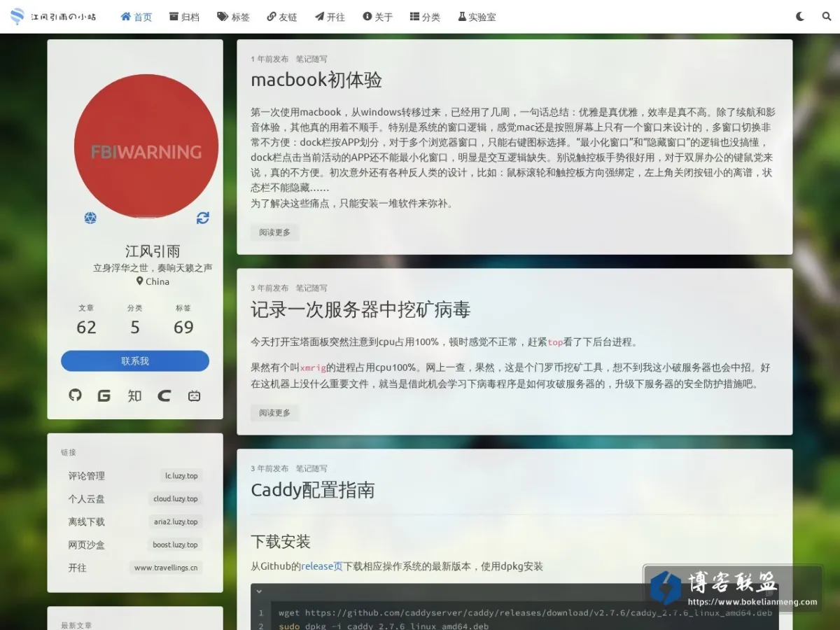Click the refresh icon below the avatar
The height and width of the screenshot is (630, 840).
click(203, 218)
